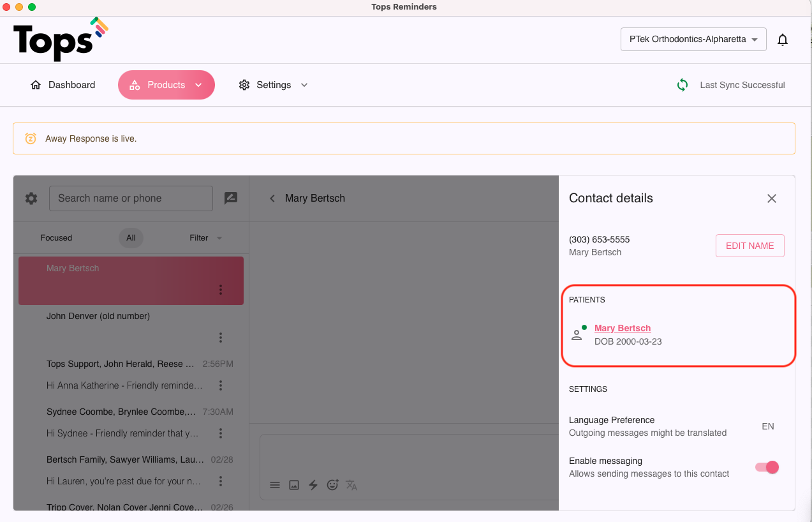Click the Away Response is live banner
812x522 pixels.
click(404, 138)
